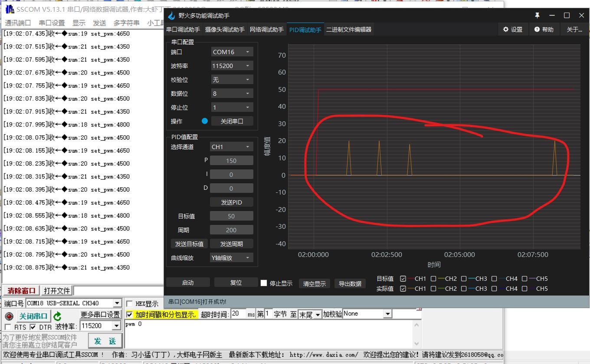Toggle 目标值 CH2 curve checkbox

[x=433, y=279]
